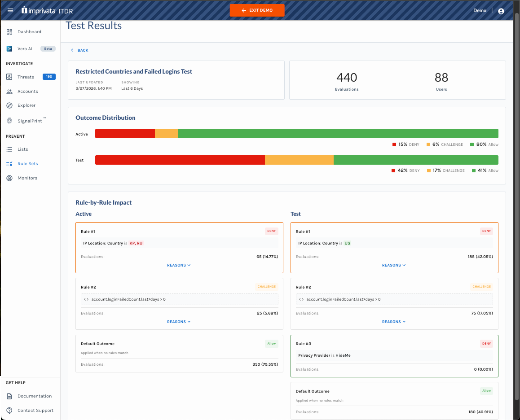The width and height of the screenshot is (520, 420).
Task: Click the code brackets icon in Test Rule #2
Action: [x=301, y=299]
